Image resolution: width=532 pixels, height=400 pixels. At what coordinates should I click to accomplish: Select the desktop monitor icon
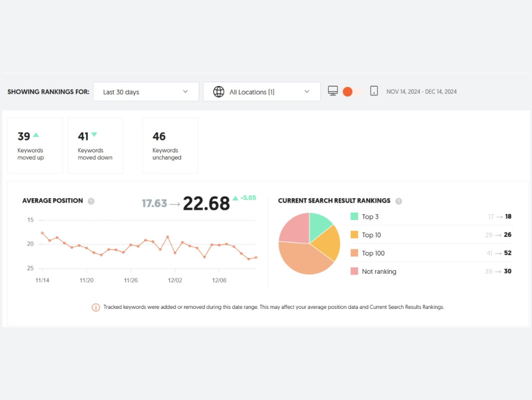[333, 91]
